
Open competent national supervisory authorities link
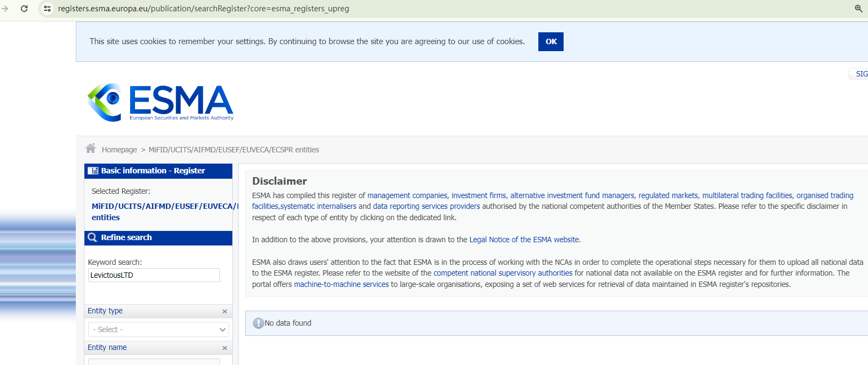point(503,273)
